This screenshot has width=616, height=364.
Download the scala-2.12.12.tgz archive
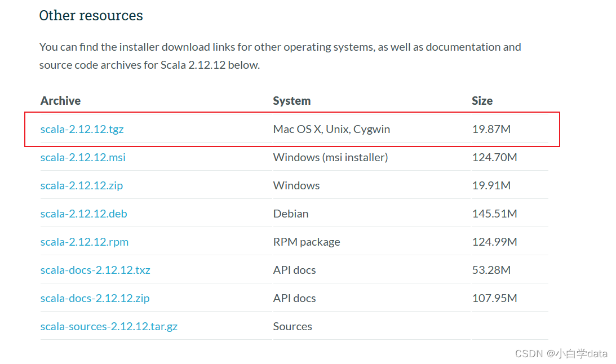coord(82,129)
